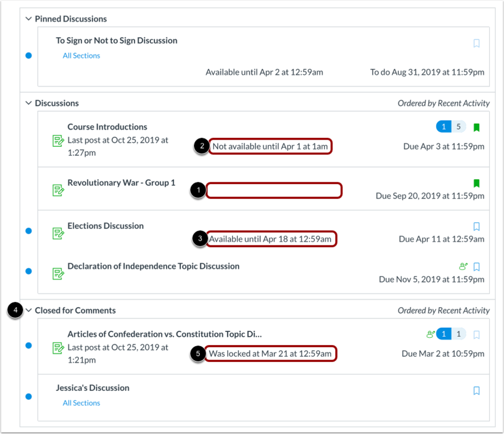Click peer review icon on Articles of Confederation row

coord(430,334)
